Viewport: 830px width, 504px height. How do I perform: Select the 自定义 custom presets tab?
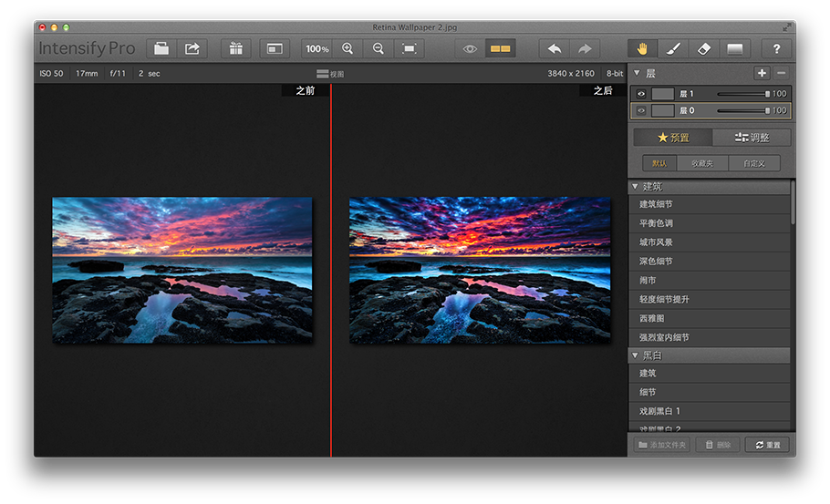click(x=753, y=163)
